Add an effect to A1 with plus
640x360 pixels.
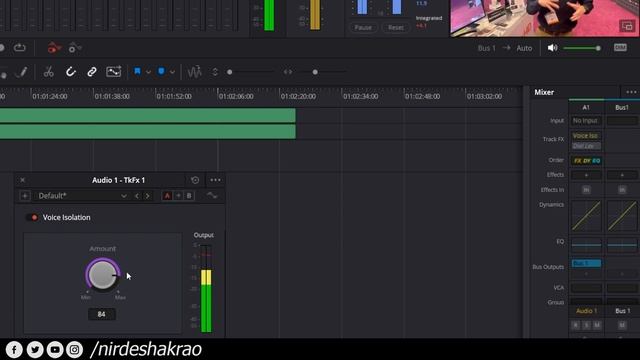coord(586,175)
